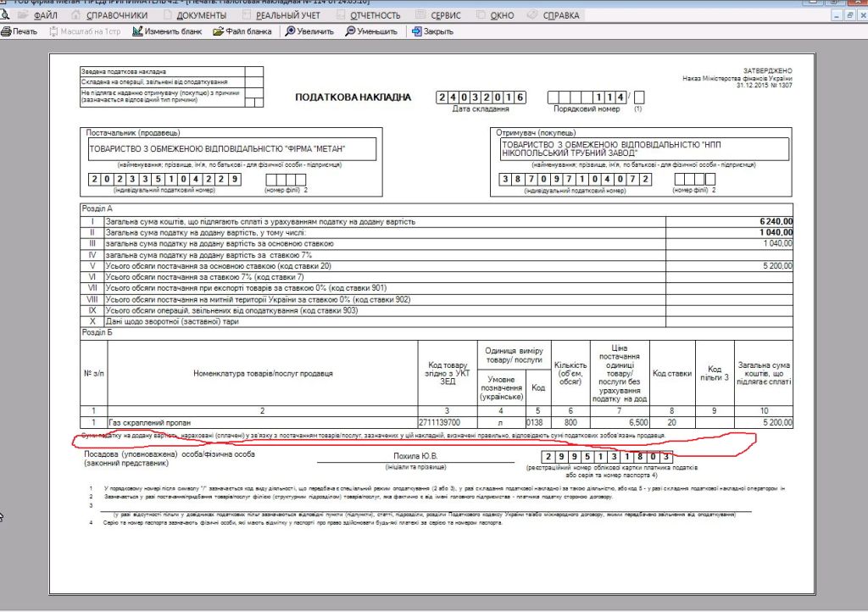This screenshot has height=612, width=868.
Task: Click supplier's empty номер філії boxes
Action: pos(286,180)
